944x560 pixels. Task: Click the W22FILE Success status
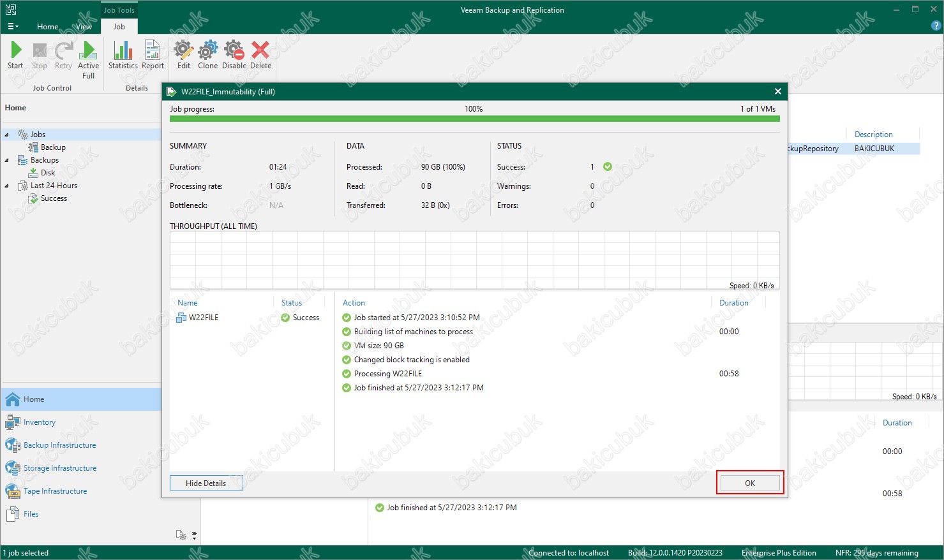point(300,318)
